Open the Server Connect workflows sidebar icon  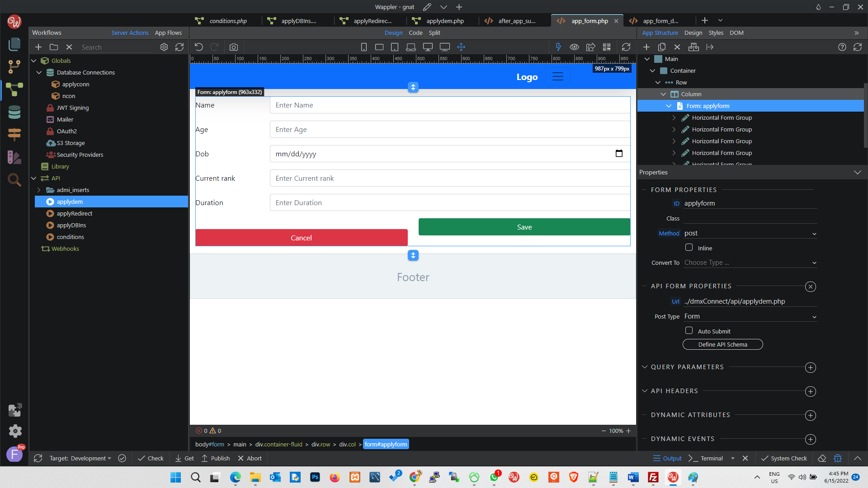[x=14, y=89]
